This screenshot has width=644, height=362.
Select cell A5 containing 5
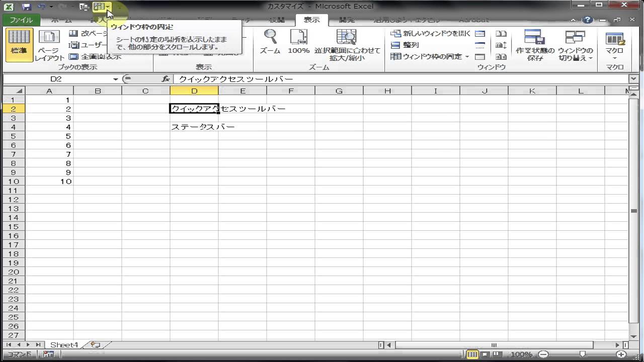point(49,136)
